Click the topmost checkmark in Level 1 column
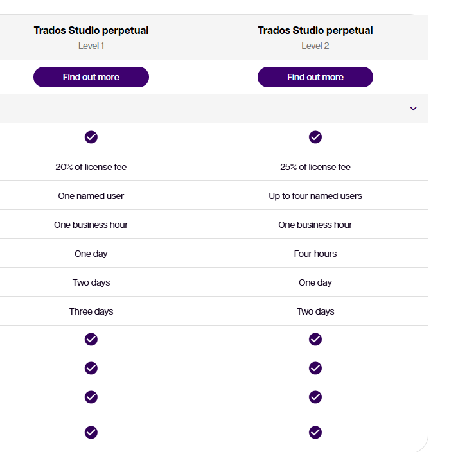476x452 pixels. coord(91,137)
